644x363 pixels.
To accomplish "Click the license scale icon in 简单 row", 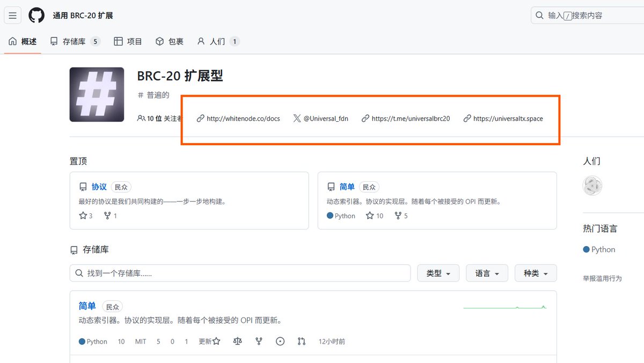I will [x=238, y=341].
